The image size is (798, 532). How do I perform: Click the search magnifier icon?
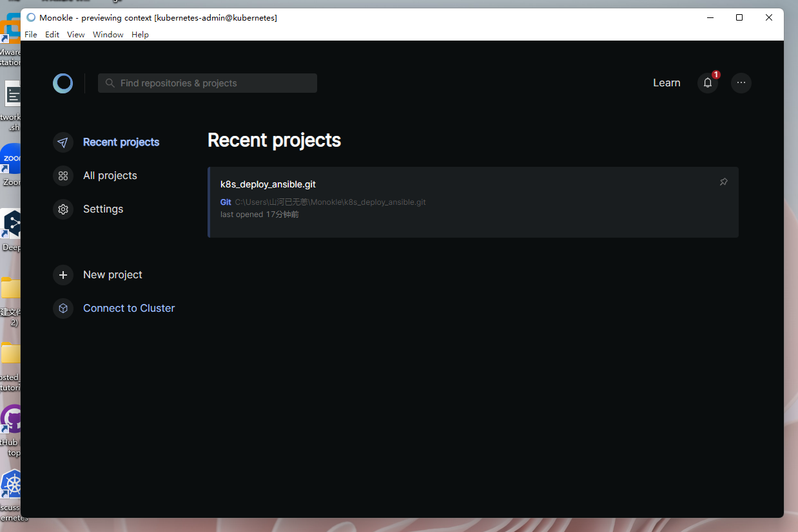[x=110, y=83]
